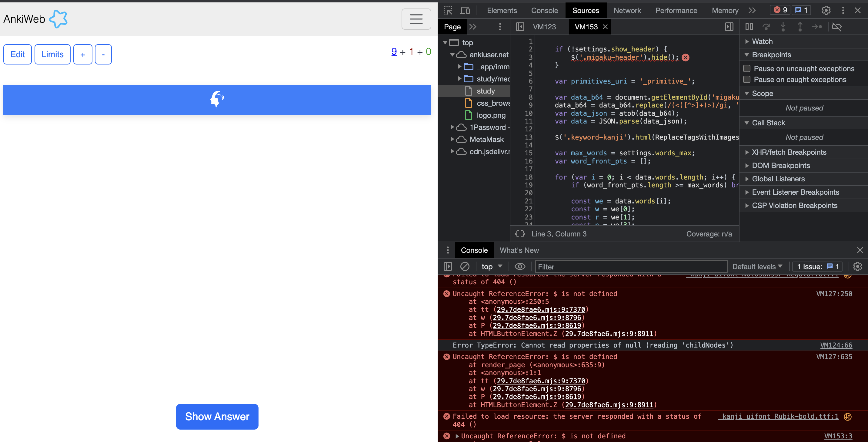Open the What's New tab
The width and height of the screenshot is (868, 442).
tap(519, 250)
